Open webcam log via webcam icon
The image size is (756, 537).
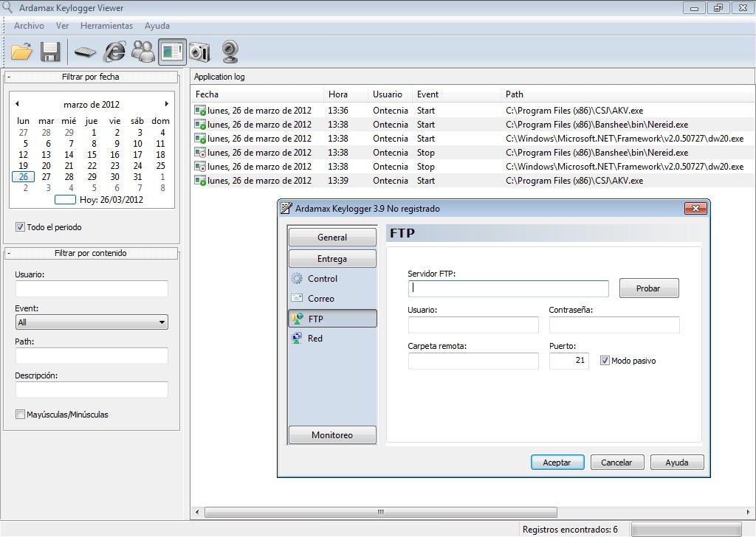(x=230, y=52)
